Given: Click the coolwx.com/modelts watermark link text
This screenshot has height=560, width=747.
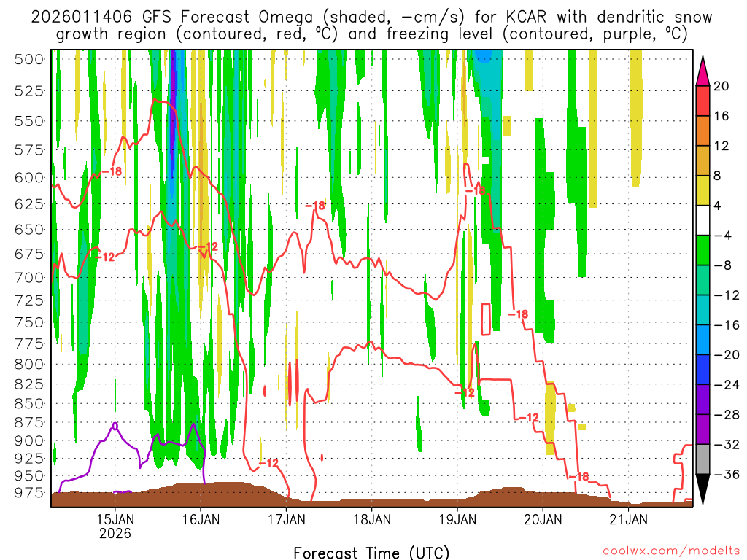Looking at the screenshot, I should [x=671, y=551].
